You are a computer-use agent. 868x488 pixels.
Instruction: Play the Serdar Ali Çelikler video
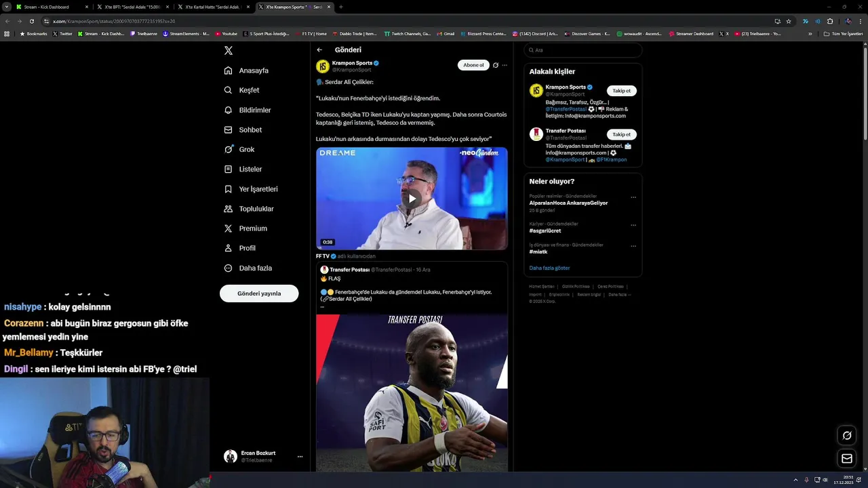pyautogui.click(x=412, y=199)
